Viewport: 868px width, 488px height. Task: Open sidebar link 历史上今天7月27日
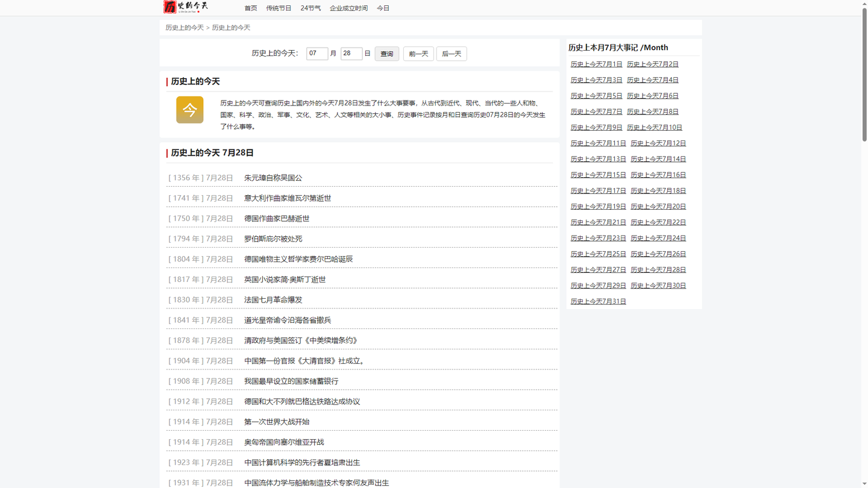(598, 270)
